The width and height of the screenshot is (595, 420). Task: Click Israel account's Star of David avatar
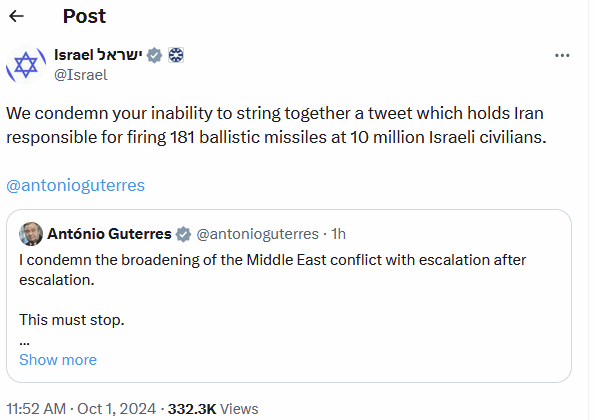click(x=26, y=64)
